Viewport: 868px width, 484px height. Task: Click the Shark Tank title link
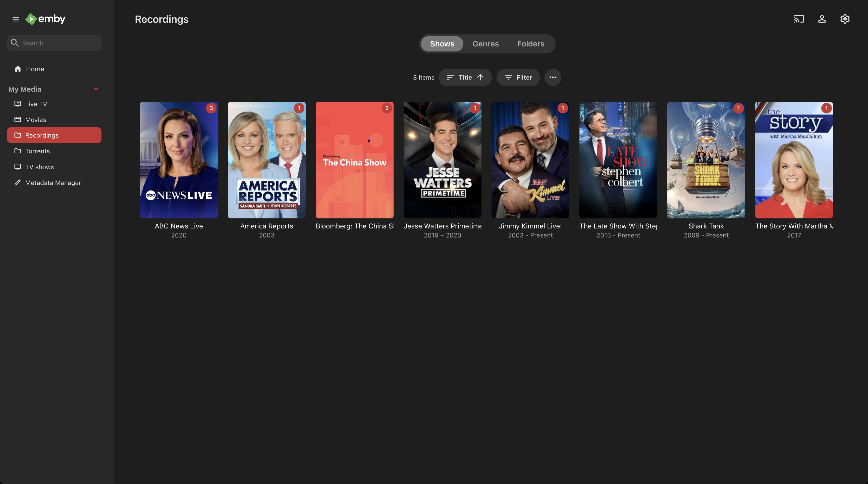click(706, 226)
